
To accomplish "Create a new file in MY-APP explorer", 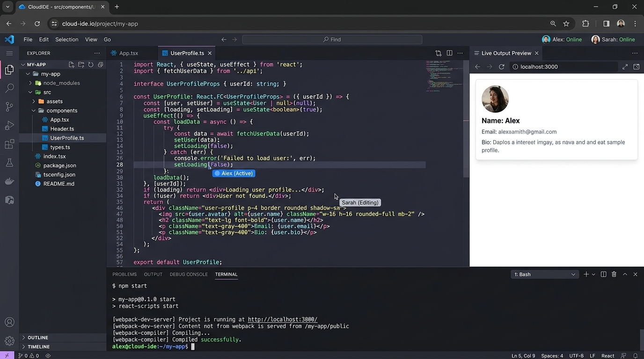I will [x=72, y=65].
